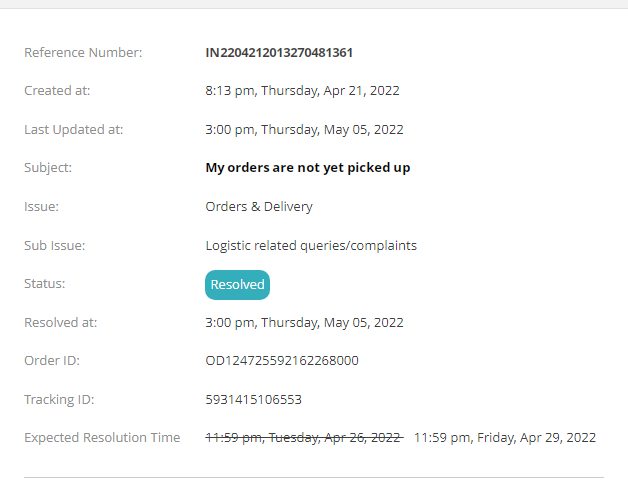Viewport: 628px width, 481px height.
Task: Click the revised Apr 29 resolution time
Action: coord(504,438)
